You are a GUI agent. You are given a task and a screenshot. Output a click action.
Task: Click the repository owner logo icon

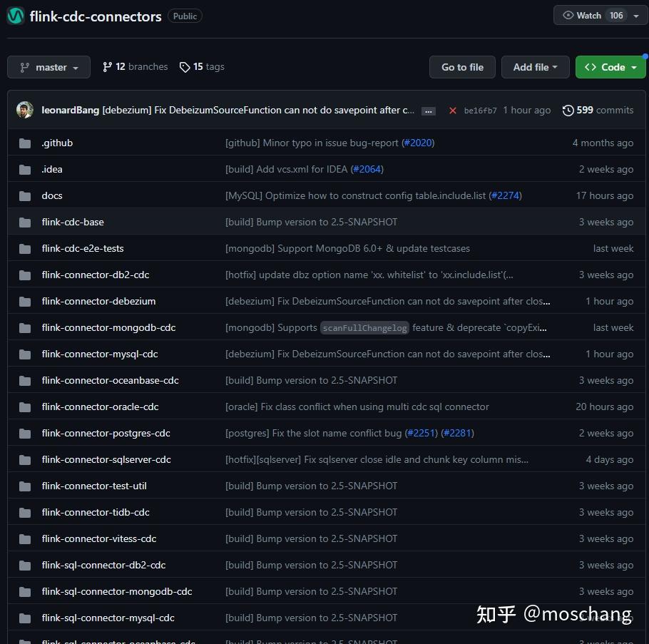[16, 16]
